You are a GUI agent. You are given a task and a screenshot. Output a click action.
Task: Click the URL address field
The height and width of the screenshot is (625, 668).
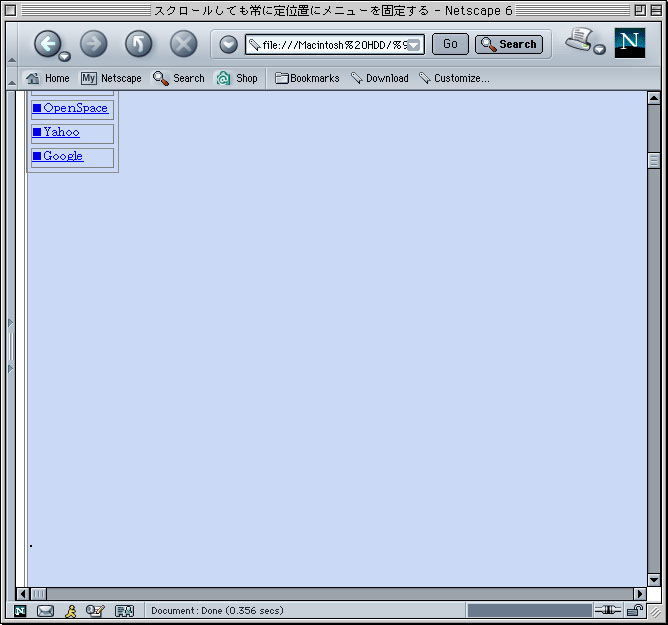coord(334,44)
